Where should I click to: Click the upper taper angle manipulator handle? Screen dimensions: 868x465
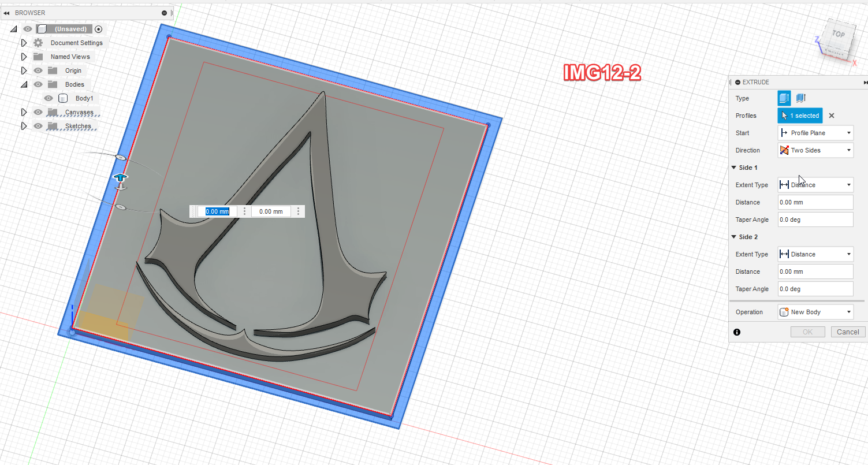(x=120, y=158)
